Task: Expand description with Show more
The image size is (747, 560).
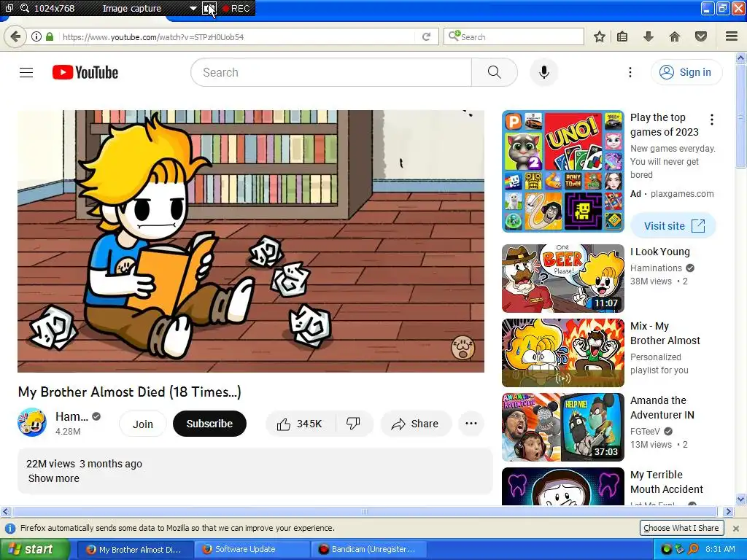Action: tap(54, 478)
